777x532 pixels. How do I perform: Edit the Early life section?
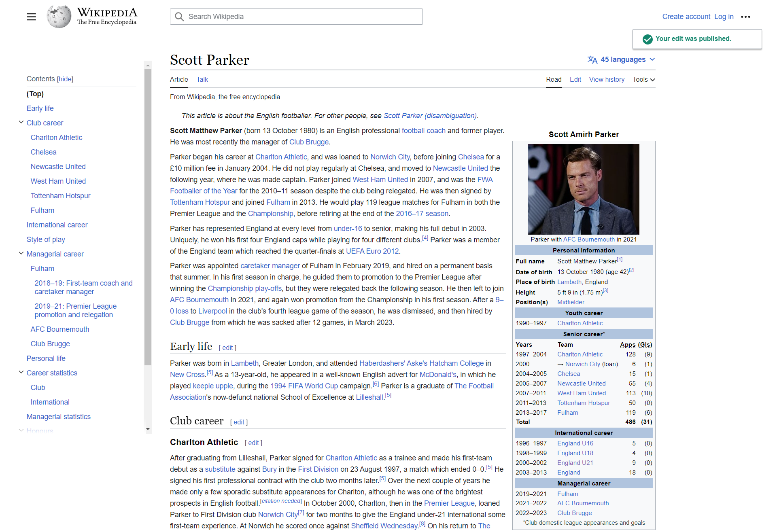[x=227, y=348]
